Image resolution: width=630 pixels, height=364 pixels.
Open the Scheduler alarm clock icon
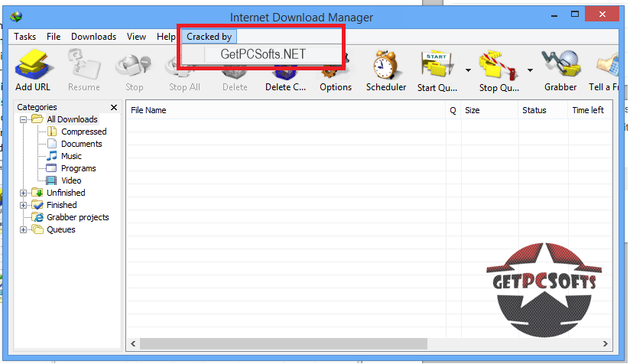[x=385, y=65]
